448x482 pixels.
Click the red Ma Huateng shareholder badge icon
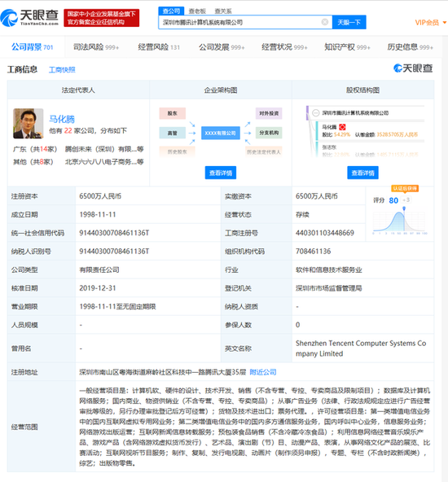(342, 127)
